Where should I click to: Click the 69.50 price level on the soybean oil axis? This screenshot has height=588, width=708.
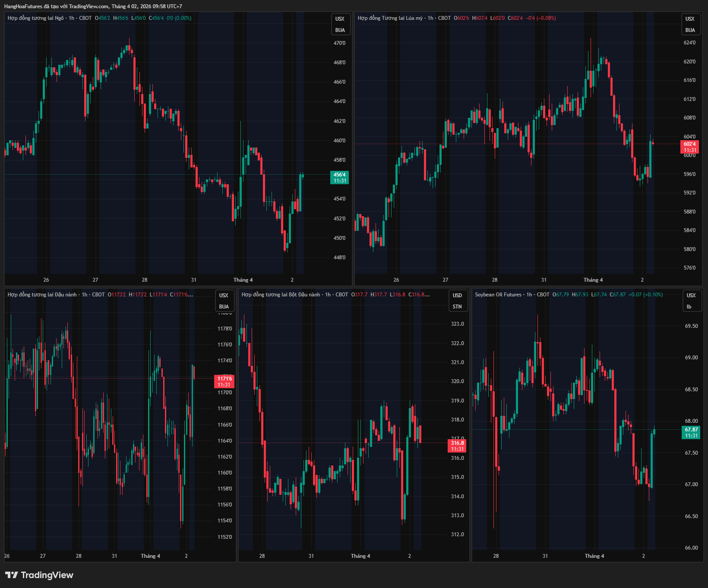(691, 326)
